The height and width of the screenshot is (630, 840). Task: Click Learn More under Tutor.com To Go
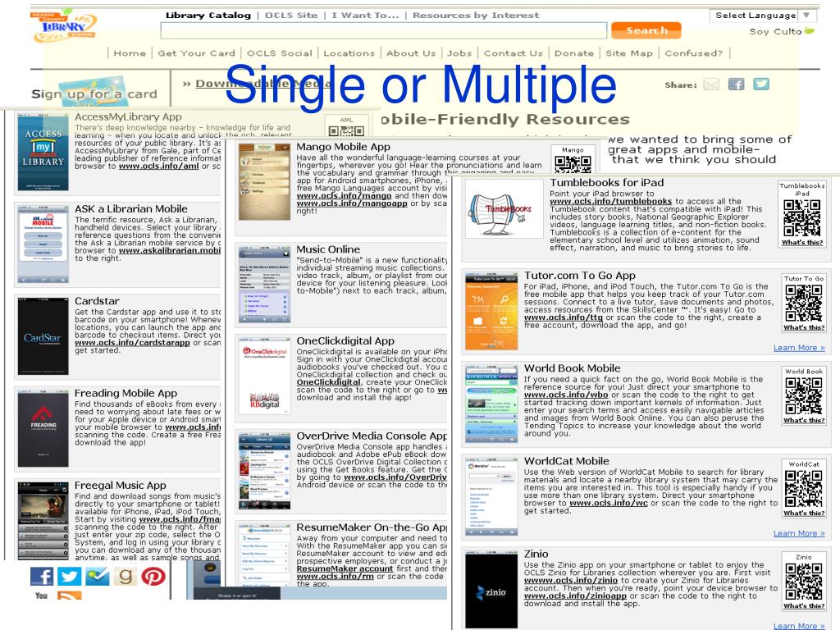[799, 348]
